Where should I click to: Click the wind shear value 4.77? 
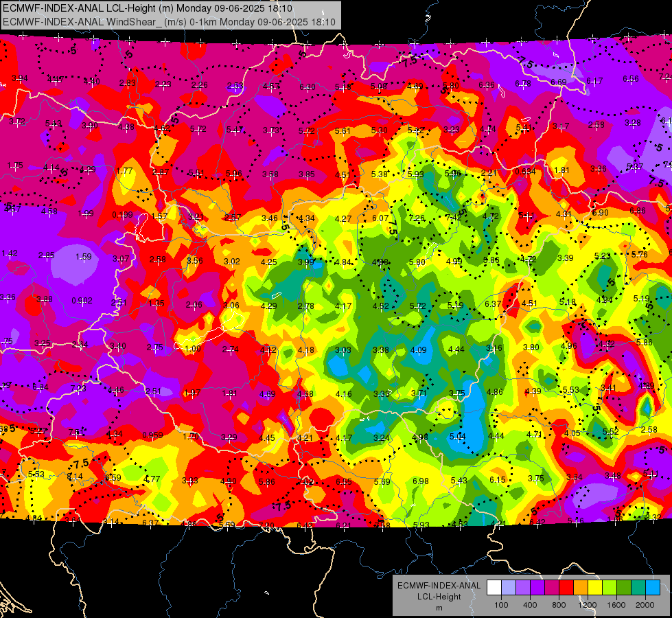(x=152, y=479)
